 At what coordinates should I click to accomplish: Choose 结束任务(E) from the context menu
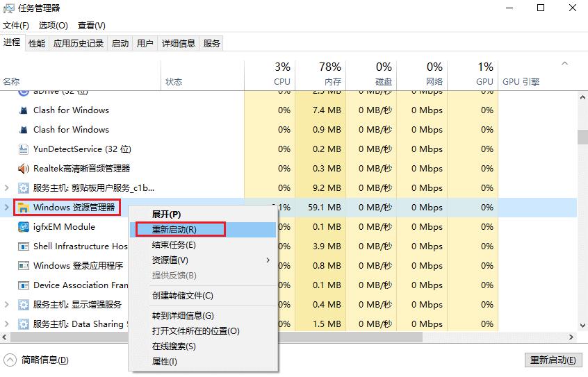coord(174,244)
